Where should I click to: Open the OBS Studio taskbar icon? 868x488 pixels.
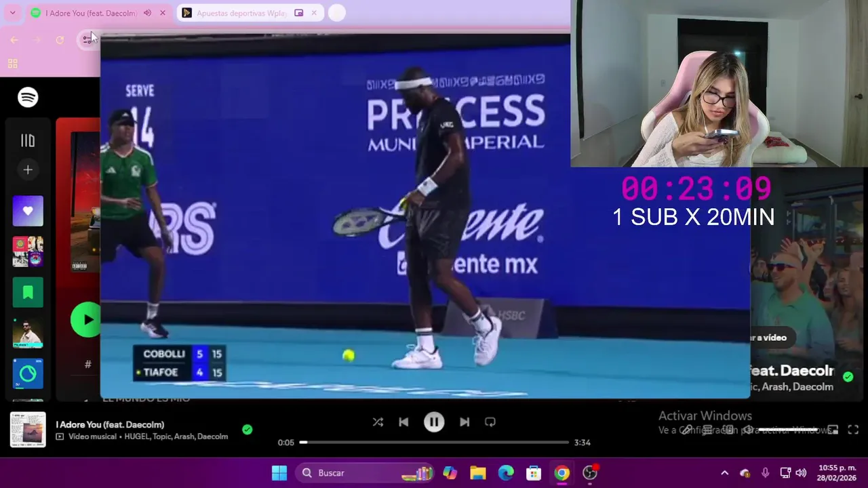point(590,472)
